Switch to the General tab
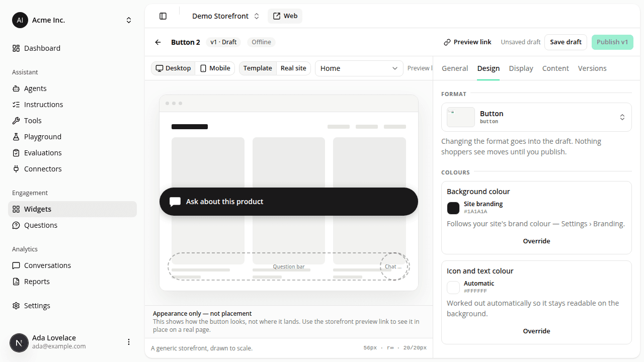This screenshot has height=362, width=644. (455, 68)
